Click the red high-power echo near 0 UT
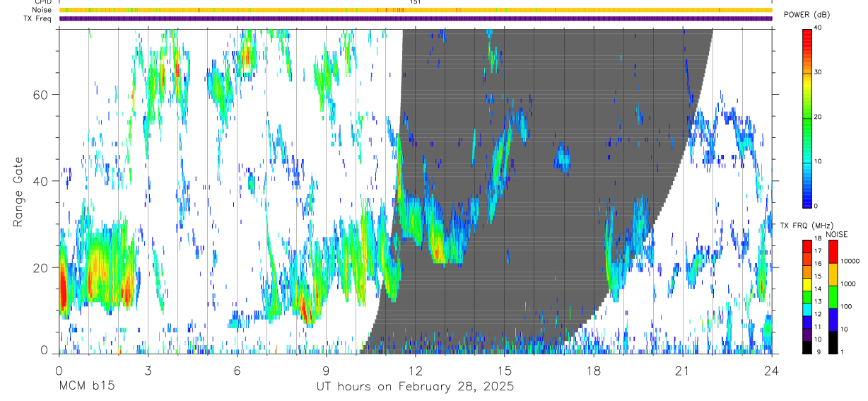Image resolution: width=868 pixels, height=401 pixels. click(63, 287)
